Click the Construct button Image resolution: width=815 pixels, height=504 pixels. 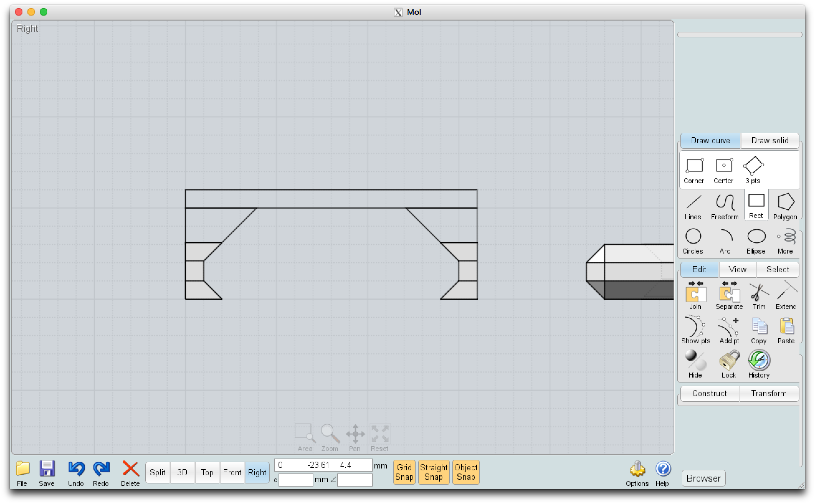pos(709,393)
